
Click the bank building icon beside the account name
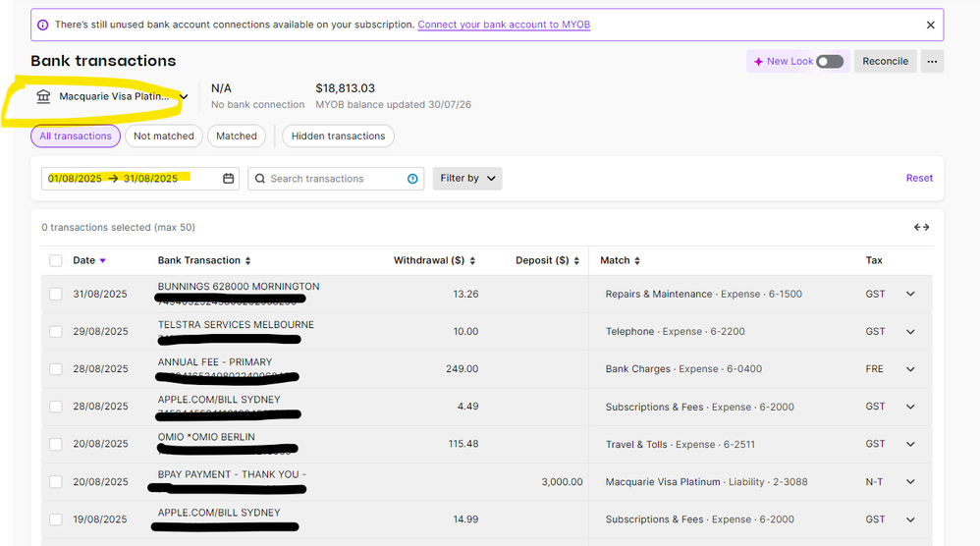point(43,96)
